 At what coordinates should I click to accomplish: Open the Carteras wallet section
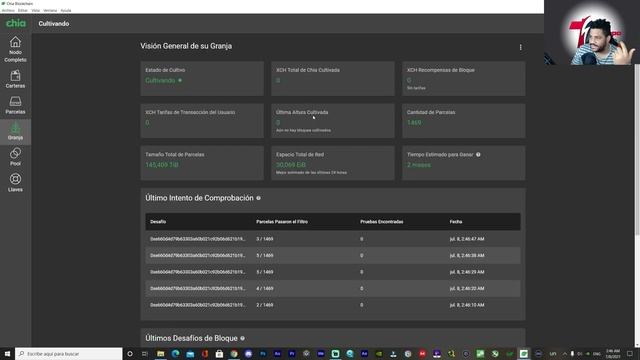pyautogui.click(x=15, y=79)
